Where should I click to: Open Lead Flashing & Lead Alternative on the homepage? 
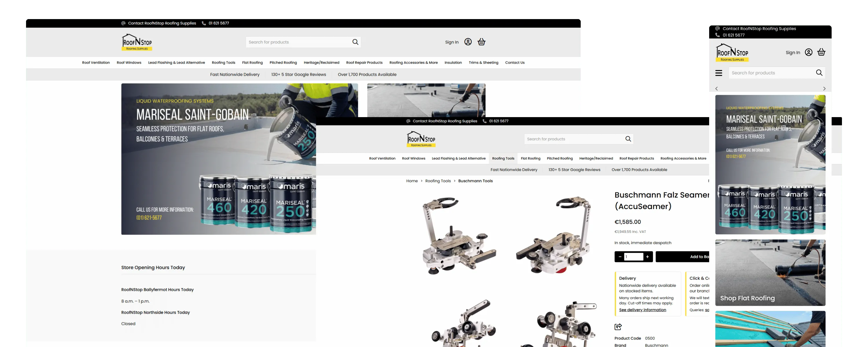point(176,63)
